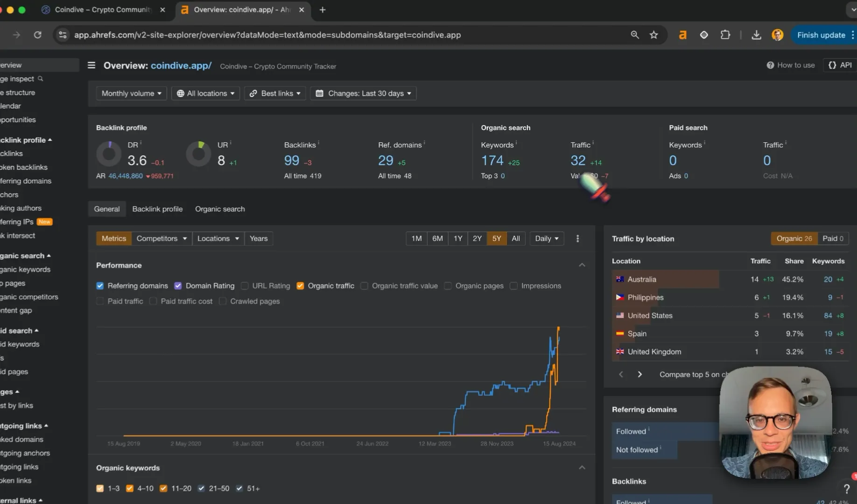
Task: Open browser extensions puzzle icon
Action: [725, 35]
